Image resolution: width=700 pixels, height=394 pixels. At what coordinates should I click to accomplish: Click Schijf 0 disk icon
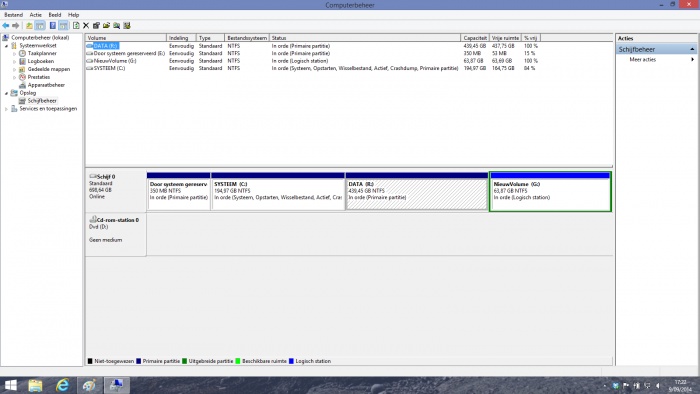[x=93, y=176]
